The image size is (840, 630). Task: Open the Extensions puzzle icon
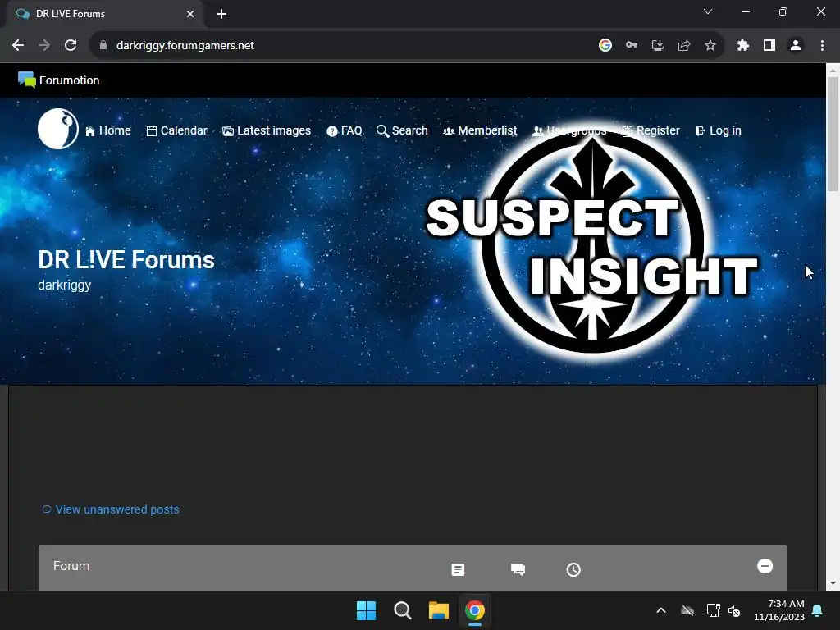coord(743,46)
